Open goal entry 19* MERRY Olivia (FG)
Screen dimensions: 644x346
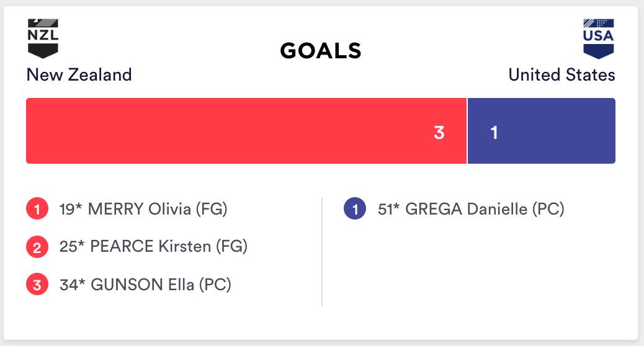pyautogui.click(x=143, y=209)
